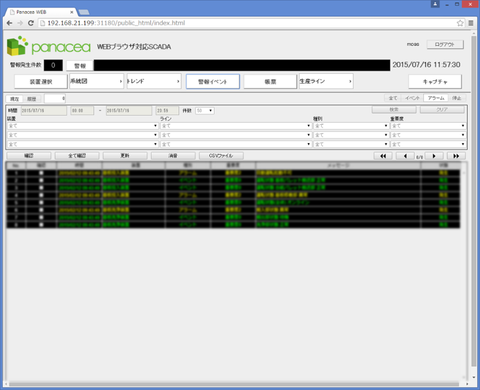Jump to the last page of results

point(456,156)
